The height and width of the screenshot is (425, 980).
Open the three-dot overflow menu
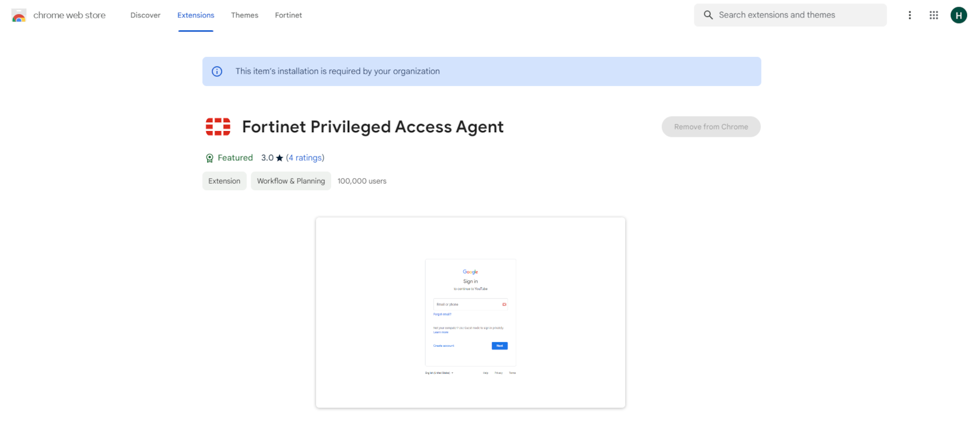point(910,15)
